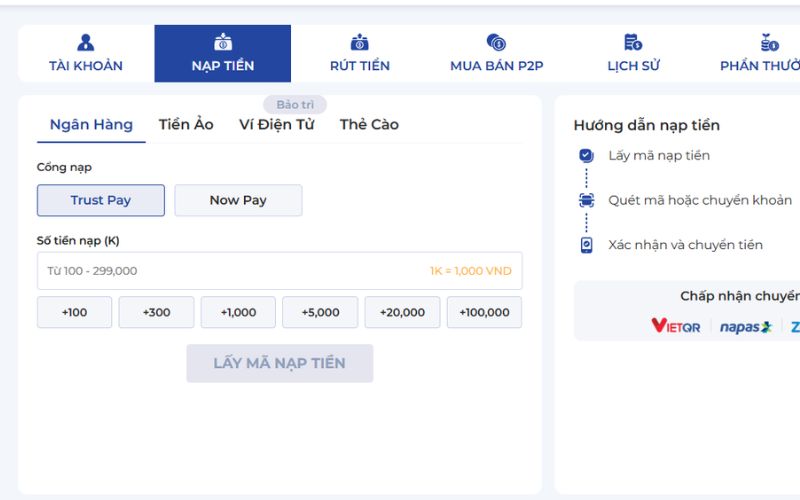Open the Tài Khoản tab label
The width and height of the screenshot is (800, 500).
tap(86, 66)
